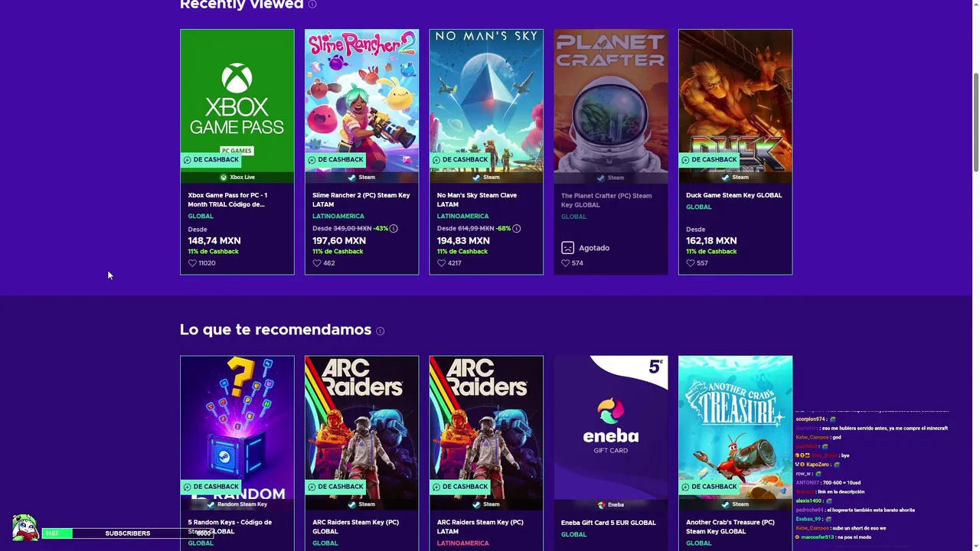Toggle wishlist heart on No Man's Sky
The width and height of the screenshot is (980, 551).
[x=442, y=263]
